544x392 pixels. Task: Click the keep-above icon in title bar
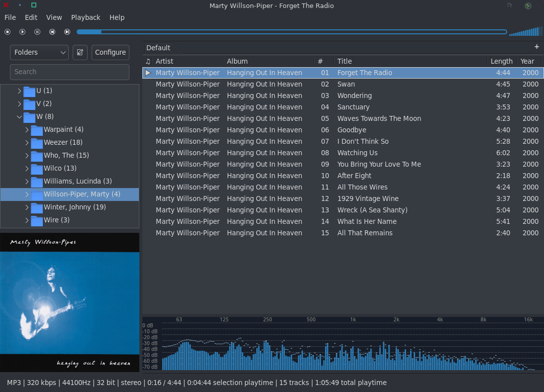(x=509, y=5)
